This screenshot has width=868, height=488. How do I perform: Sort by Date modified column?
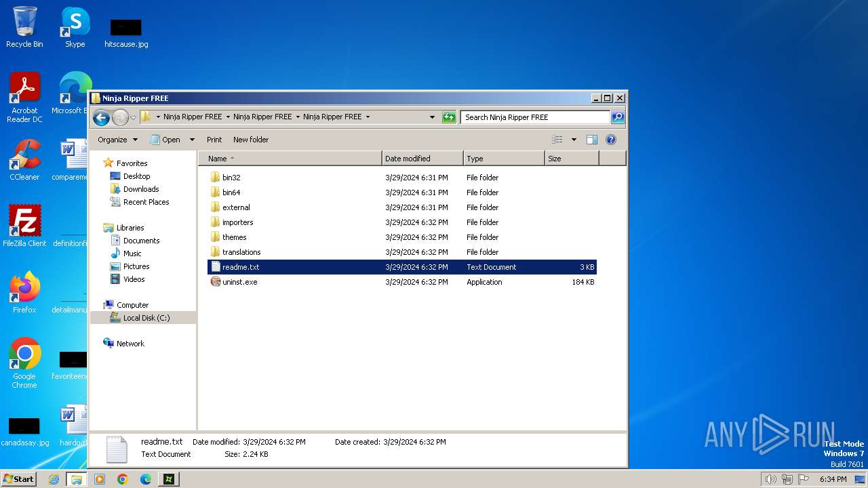click(x=422, y=159)
